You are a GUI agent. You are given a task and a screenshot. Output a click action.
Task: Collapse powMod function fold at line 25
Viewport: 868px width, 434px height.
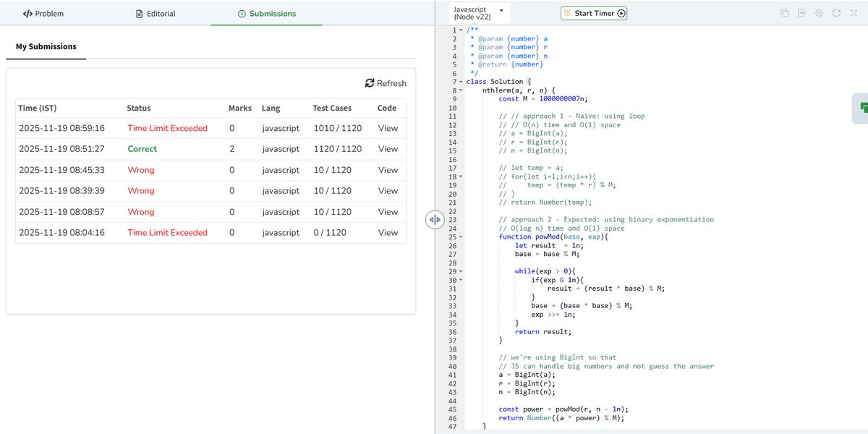[x=461, y=237]
